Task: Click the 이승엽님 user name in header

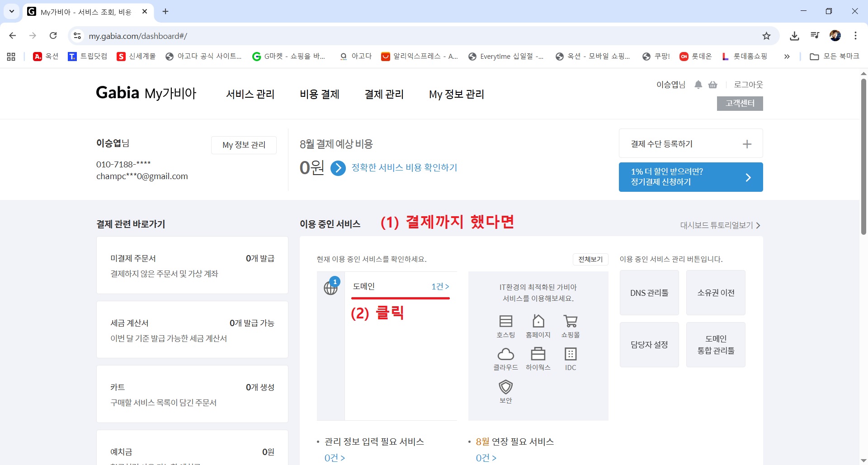Action: click(x=671, y=85)
